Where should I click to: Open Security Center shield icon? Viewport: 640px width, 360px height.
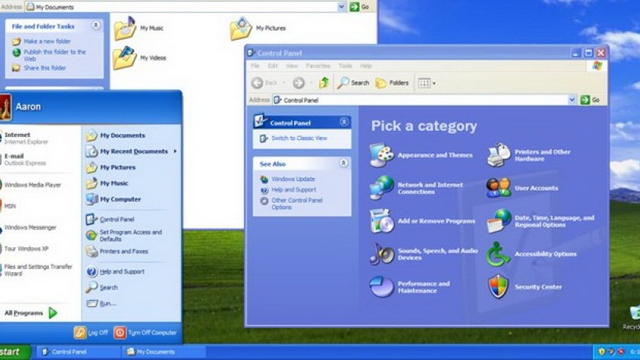(x=498, y=287)
